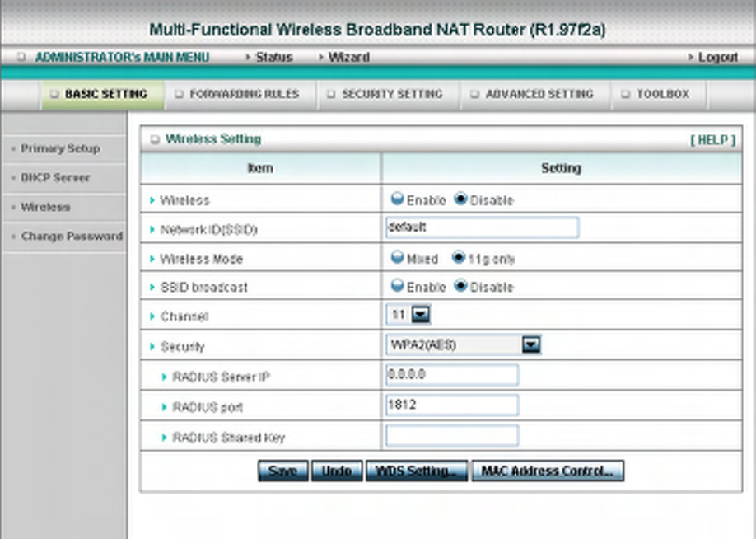Click the Network ID (SSID) field
The height and width of the screenshot is (539, 756).
(x=482, y=227)
